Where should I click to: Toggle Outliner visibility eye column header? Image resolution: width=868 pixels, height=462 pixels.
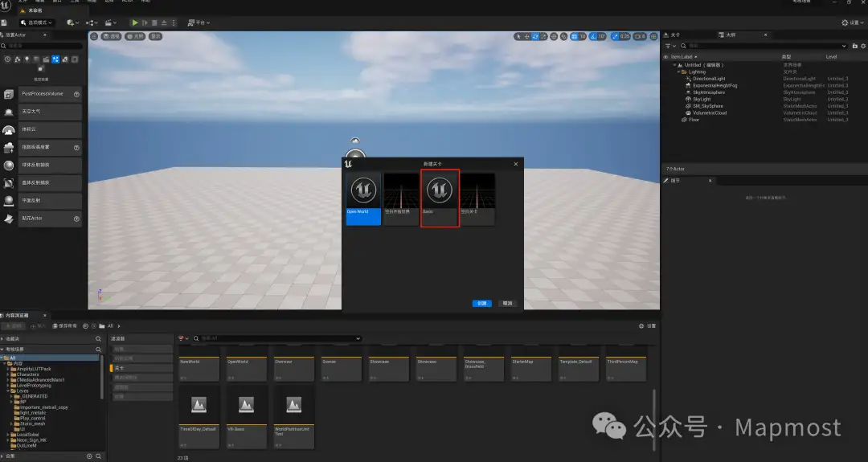(x=665, y=57)
